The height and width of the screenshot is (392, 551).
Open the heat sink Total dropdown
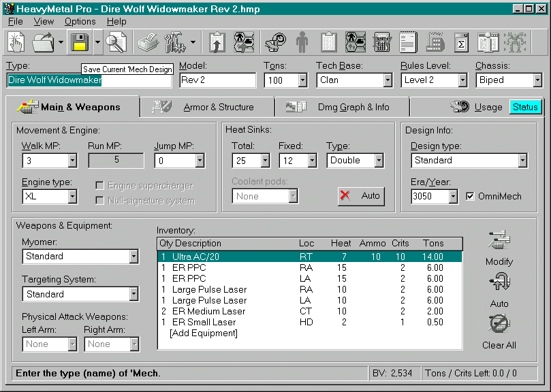(x=266, y=161)
